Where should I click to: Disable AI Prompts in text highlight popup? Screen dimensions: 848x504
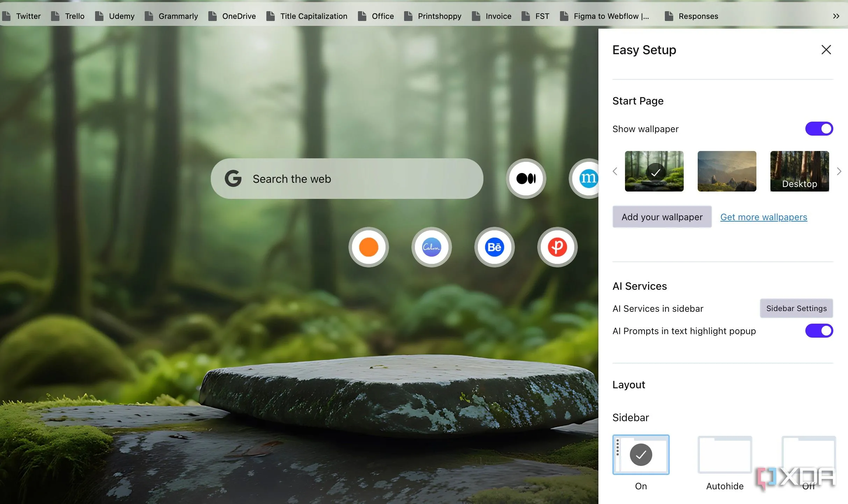tap(819, 331)
